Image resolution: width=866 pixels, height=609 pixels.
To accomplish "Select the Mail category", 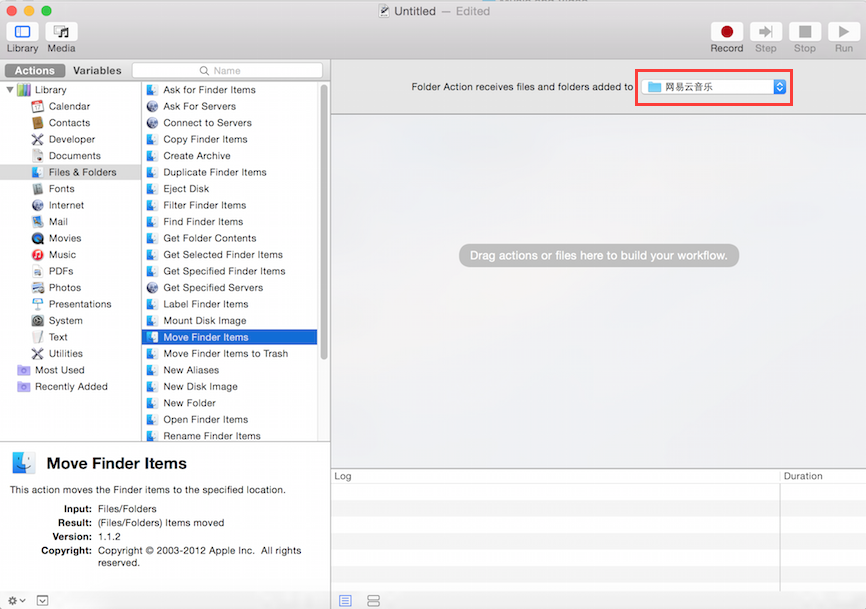I will [x=58, y=221].
